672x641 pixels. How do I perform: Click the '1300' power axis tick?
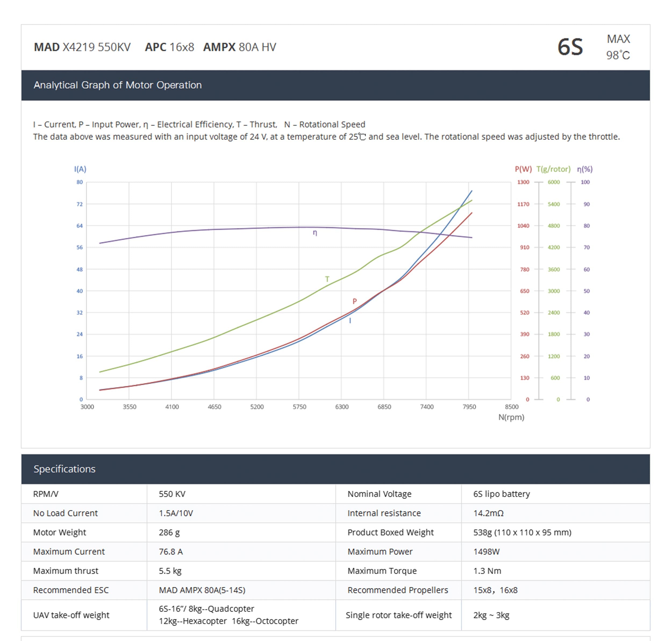523,182
